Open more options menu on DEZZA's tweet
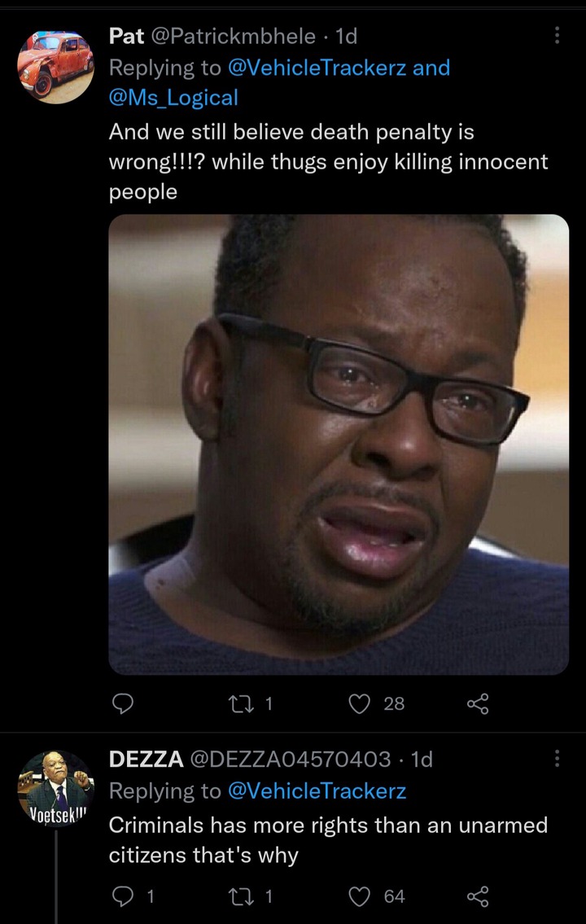The width and height of the screenshot is (586, 924). pyautogui.click(x=557, y=759)
